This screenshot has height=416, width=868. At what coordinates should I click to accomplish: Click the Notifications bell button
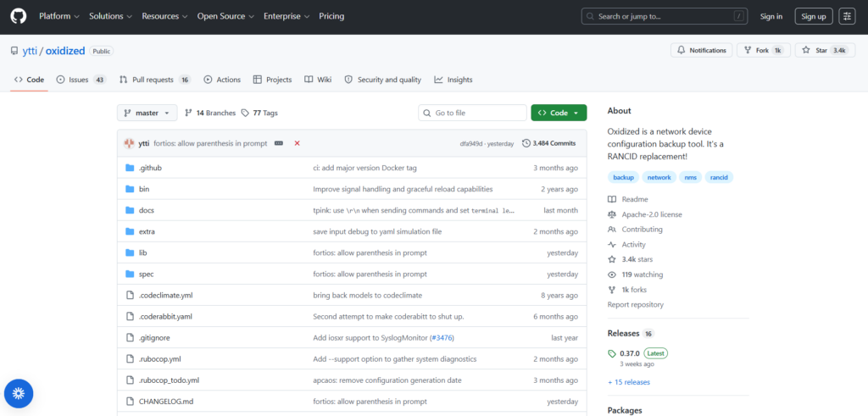(701, 50)
